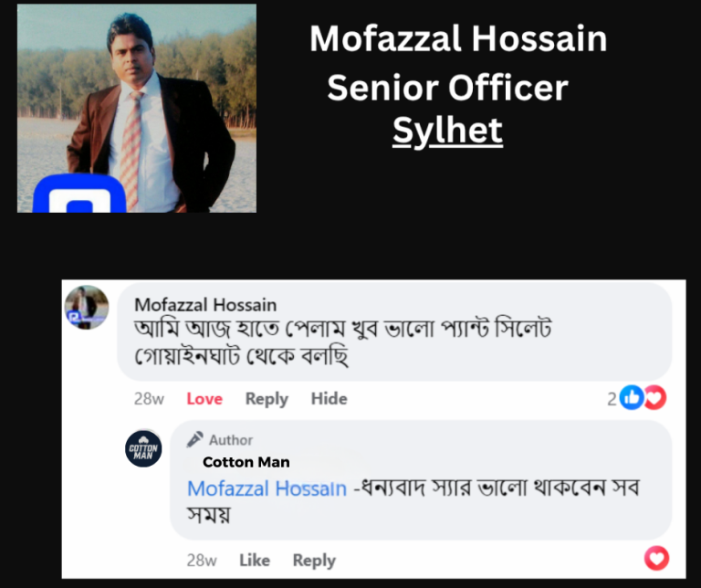The width and height of the screenshot is (701, 588).
Task: Toggle Love reaction on Mofazzal's comment
Action: pos(204,399)
